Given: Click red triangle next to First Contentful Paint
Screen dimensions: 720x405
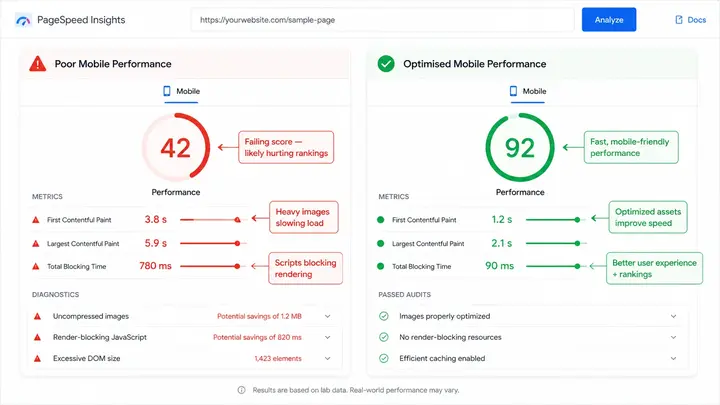Looking at the screenshot, I should [x=35, y=220].
